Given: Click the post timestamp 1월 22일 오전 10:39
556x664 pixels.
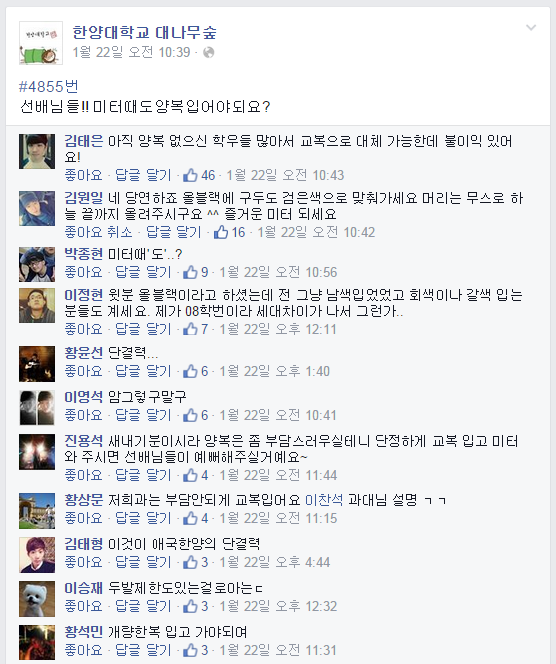Looking at the screenshot, I should 131,53.
